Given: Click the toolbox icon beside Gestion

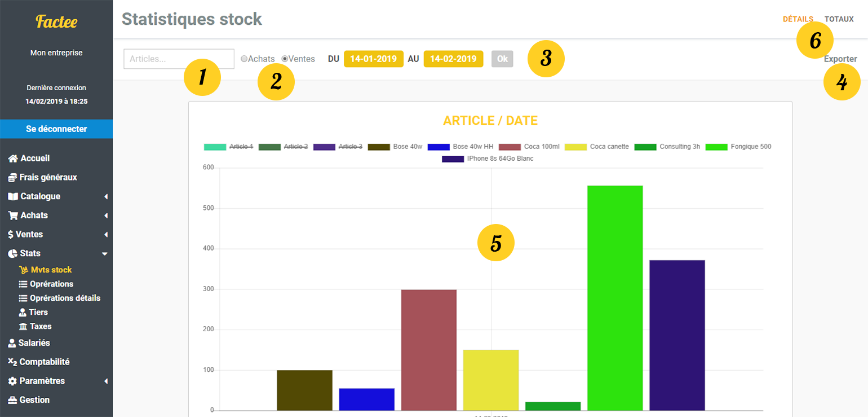Looking at the screenshot, I should [x=12, y=400].
